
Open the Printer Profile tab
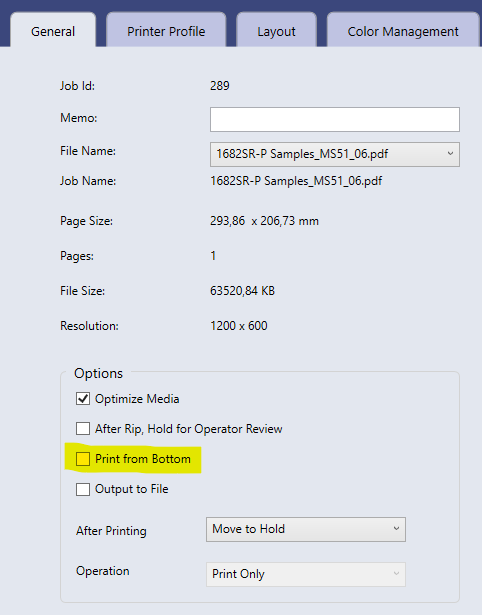coord(166,31)
